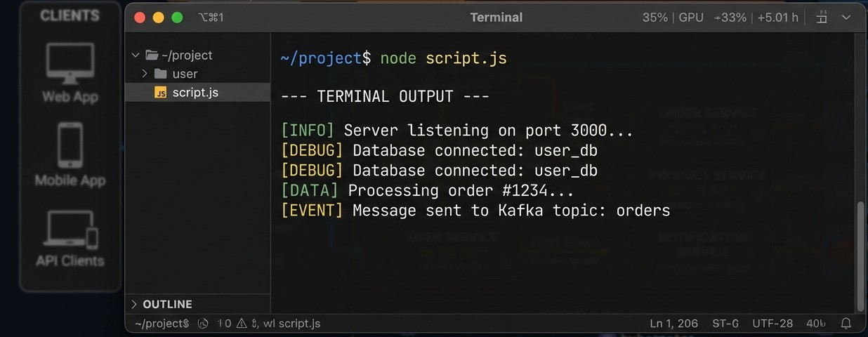Click the Terminal window title
Screen dimensions: 868x337
(497, 18)
